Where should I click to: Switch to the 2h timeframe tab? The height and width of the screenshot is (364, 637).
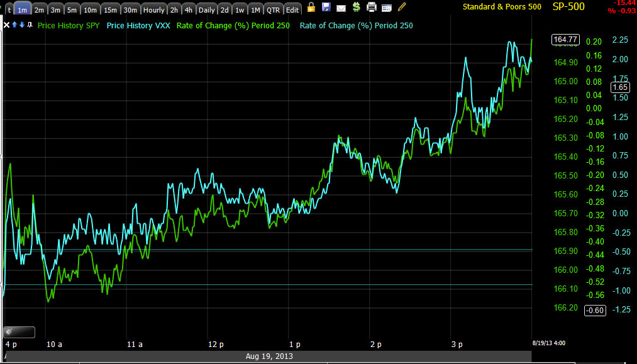click(x=174, y=10)
